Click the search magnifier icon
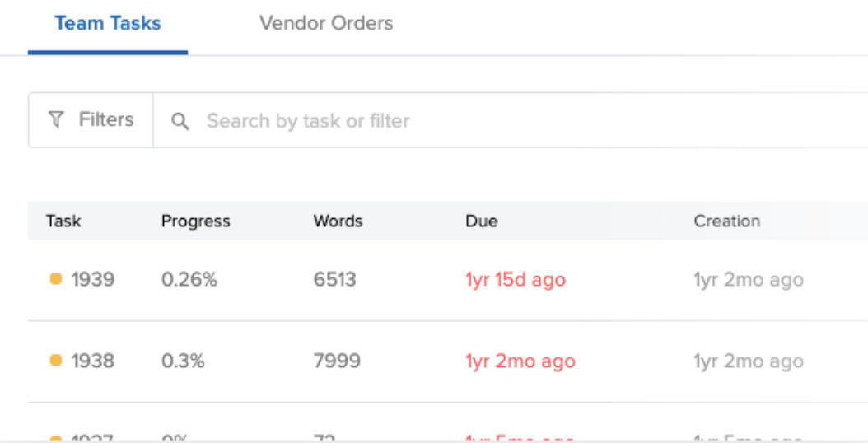Viewport: 868px width, 443px height. coord(180,122)
